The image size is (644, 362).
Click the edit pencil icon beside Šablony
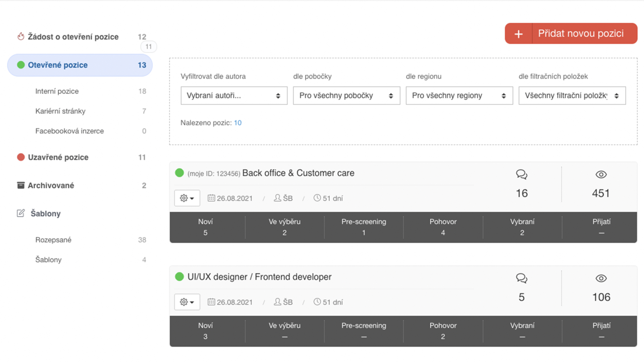click(x=21, y=213)
